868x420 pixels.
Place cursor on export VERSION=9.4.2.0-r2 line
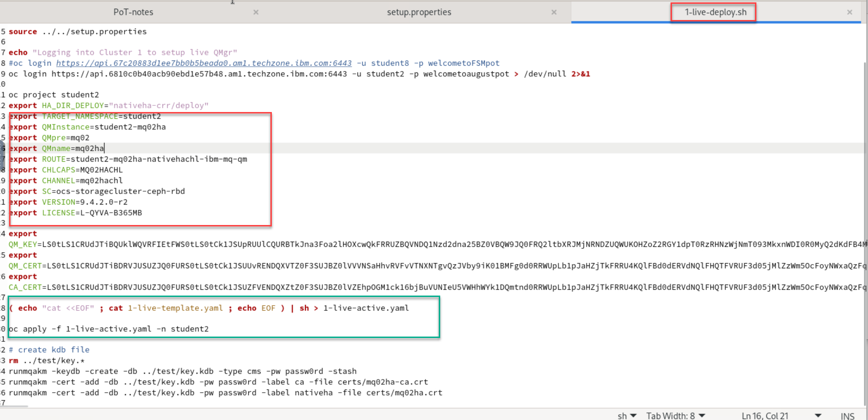[84, 202]
